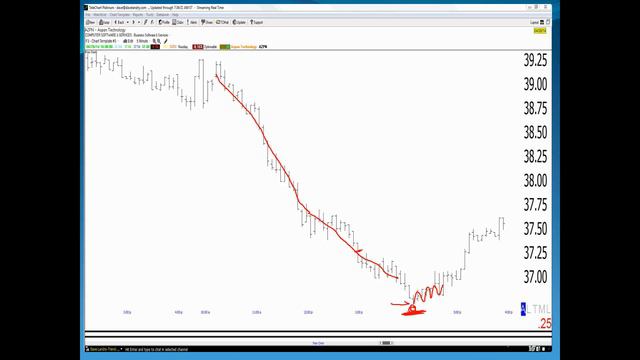The width and height of the screenshot is (640, 360).
Task: Click the F- decrease font icon
Action: click(152, 22)
